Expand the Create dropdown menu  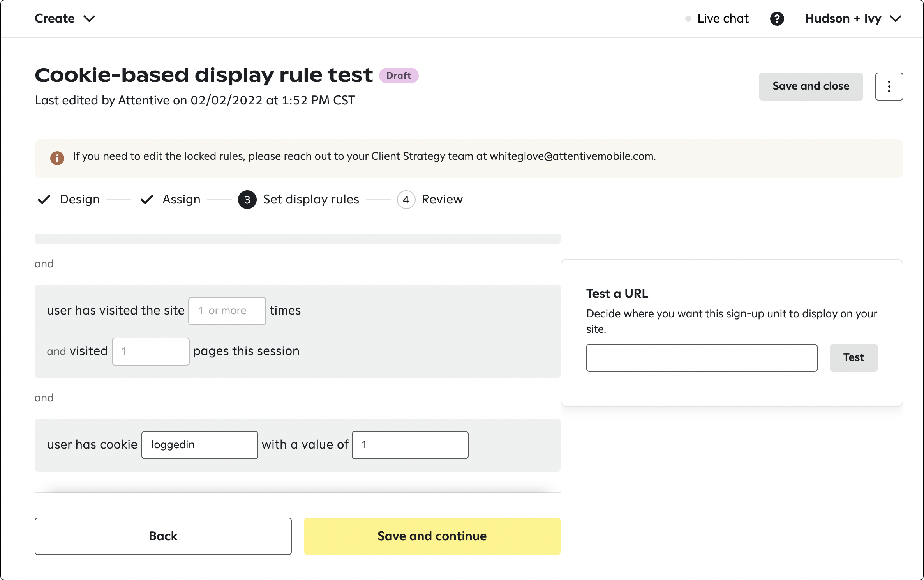pos(65,19)
